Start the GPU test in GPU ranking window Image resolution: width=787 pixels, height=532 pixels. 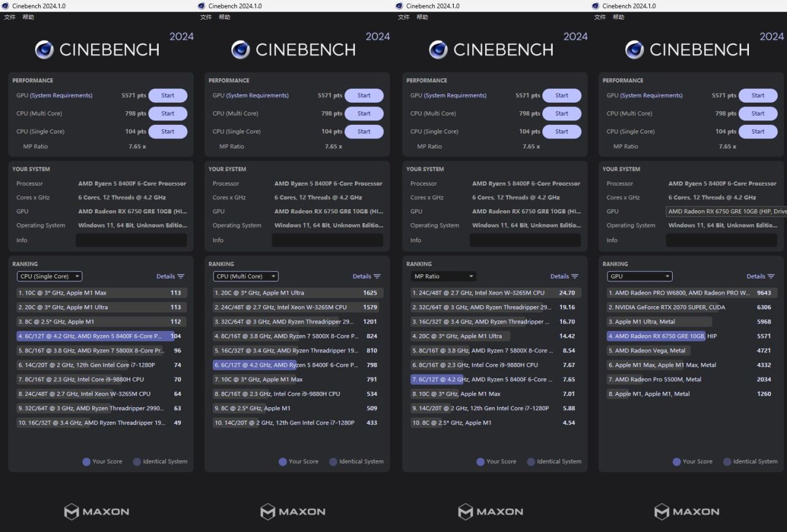point(758,96)
